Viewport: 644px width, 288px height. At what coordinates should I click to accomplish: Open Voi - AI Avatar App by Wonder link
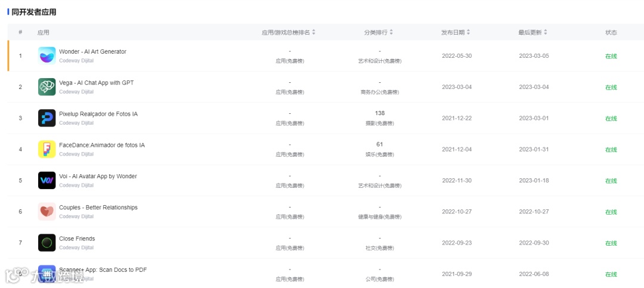coord(98,176)
